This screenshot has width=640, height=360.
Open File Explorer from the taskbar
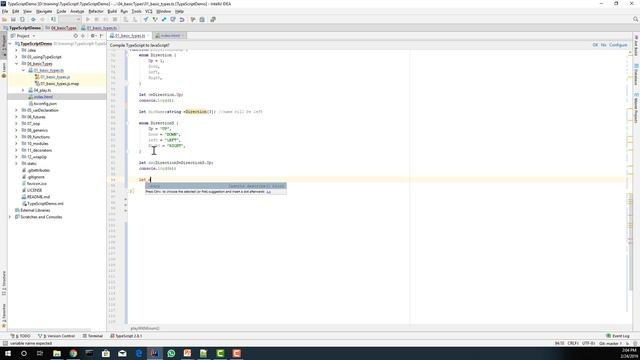tap(57, 353)
